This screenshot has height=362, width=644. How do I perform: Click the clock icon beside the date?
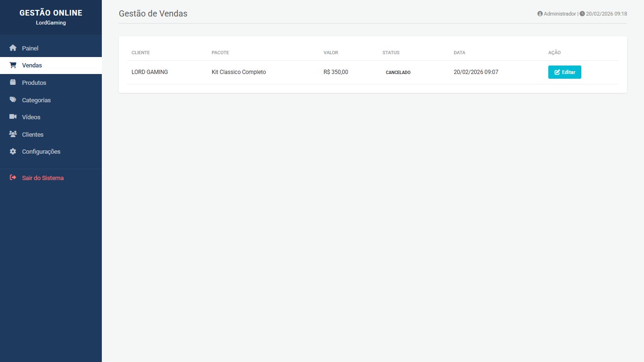(582, 14)
